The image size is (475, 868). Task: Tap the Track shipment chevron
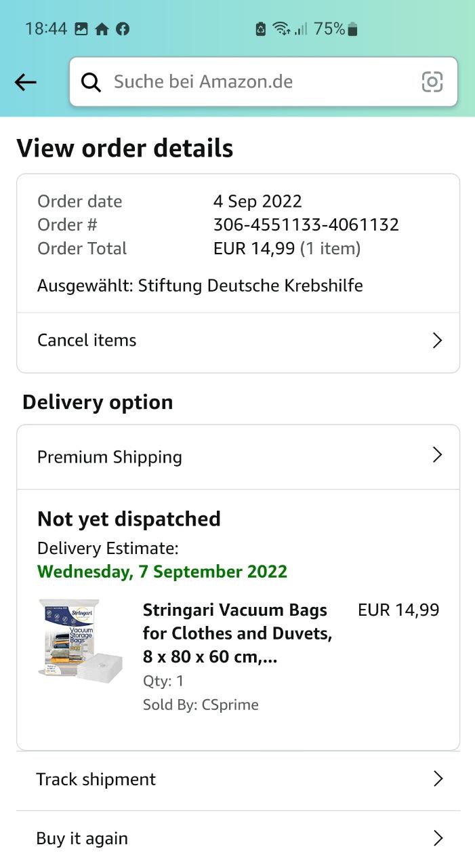[x=437, y=779]
